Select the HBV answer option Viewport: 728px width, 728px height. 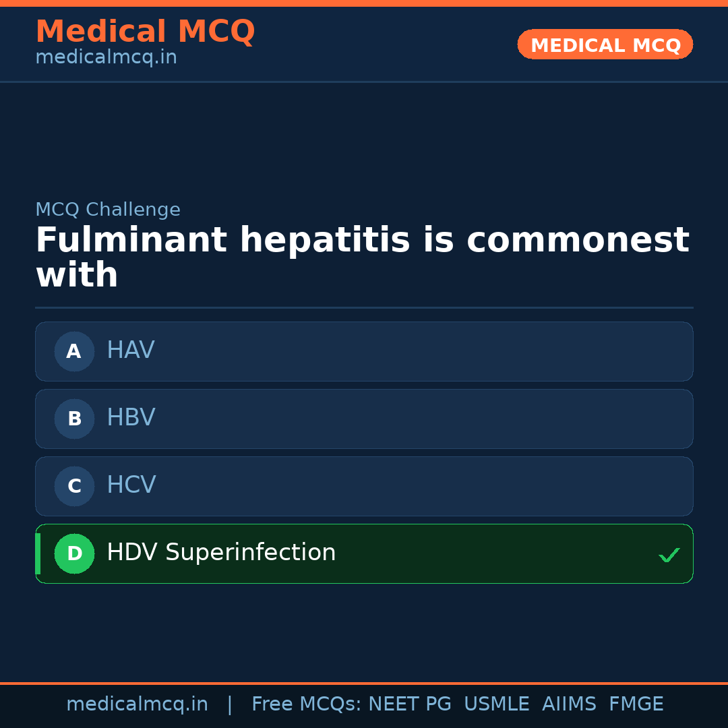364,419
